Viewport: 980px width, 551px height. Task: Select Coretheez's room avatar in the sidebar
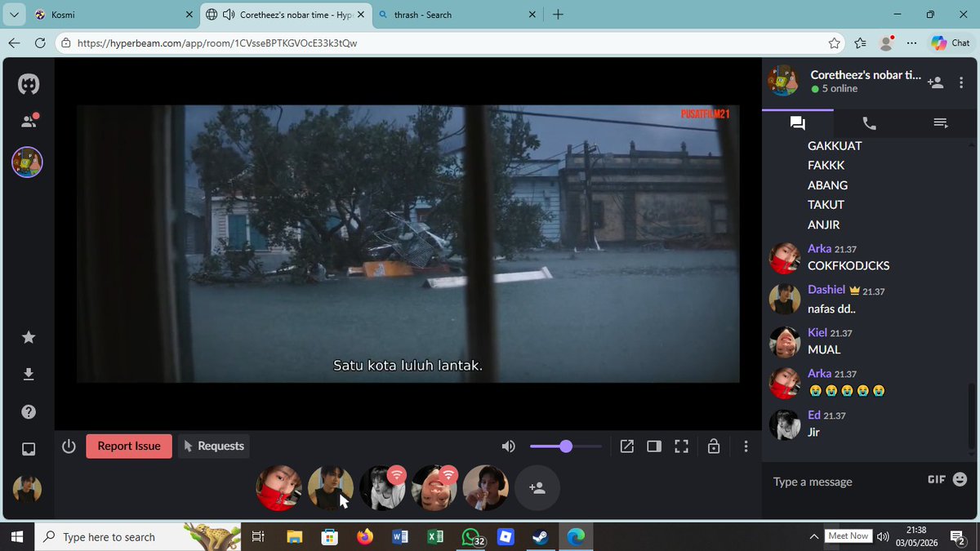[x=27, y=162]
